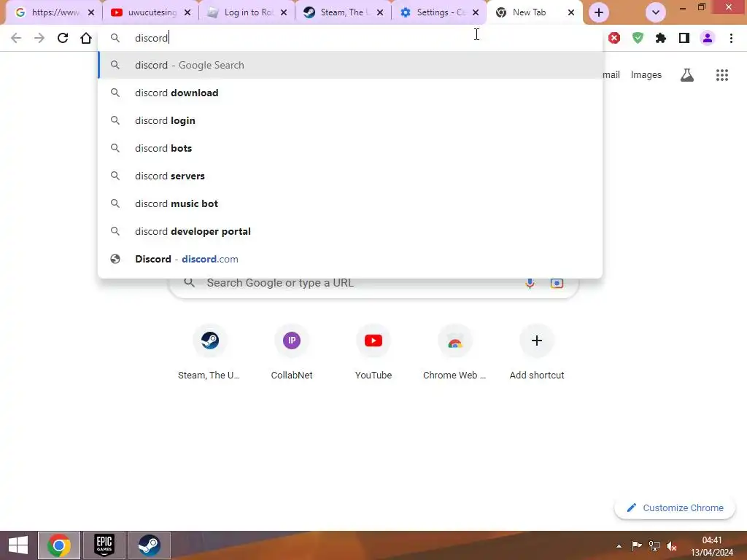Click the browser back arrow
The width and height of the screenshot is (747, 560).
tap(16, 38)
